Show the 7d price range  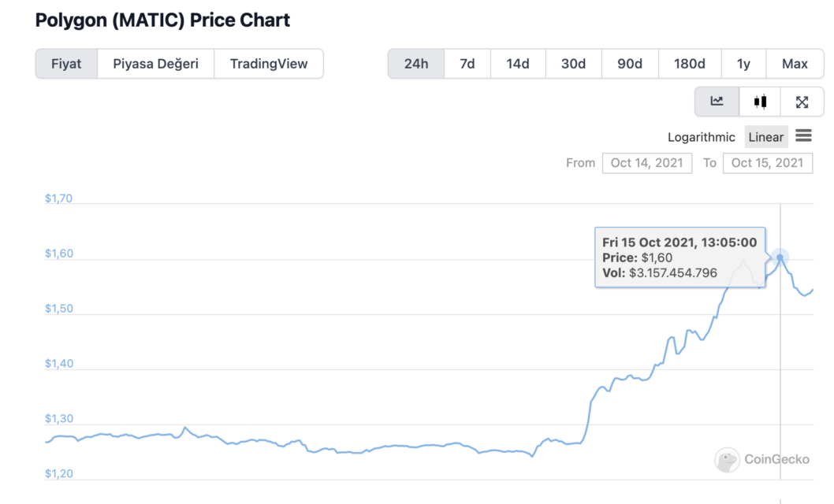[x=467, y=64]
